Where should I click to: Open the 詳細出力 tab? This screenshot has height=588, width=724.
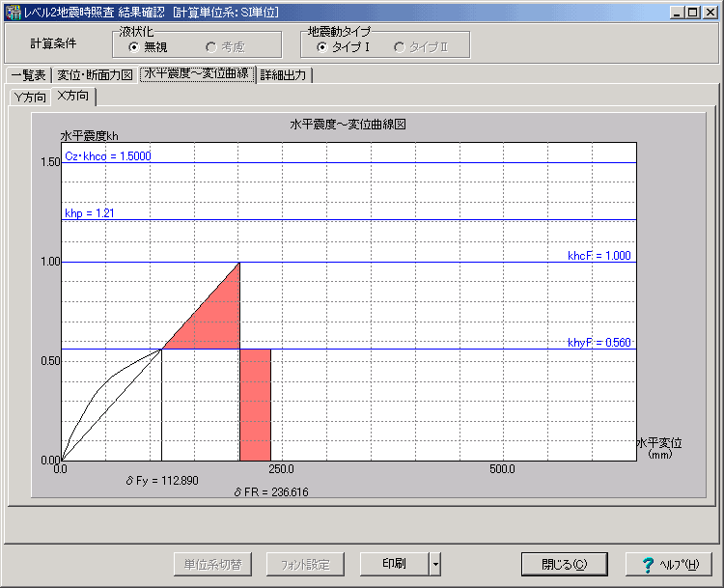point(285,75)
